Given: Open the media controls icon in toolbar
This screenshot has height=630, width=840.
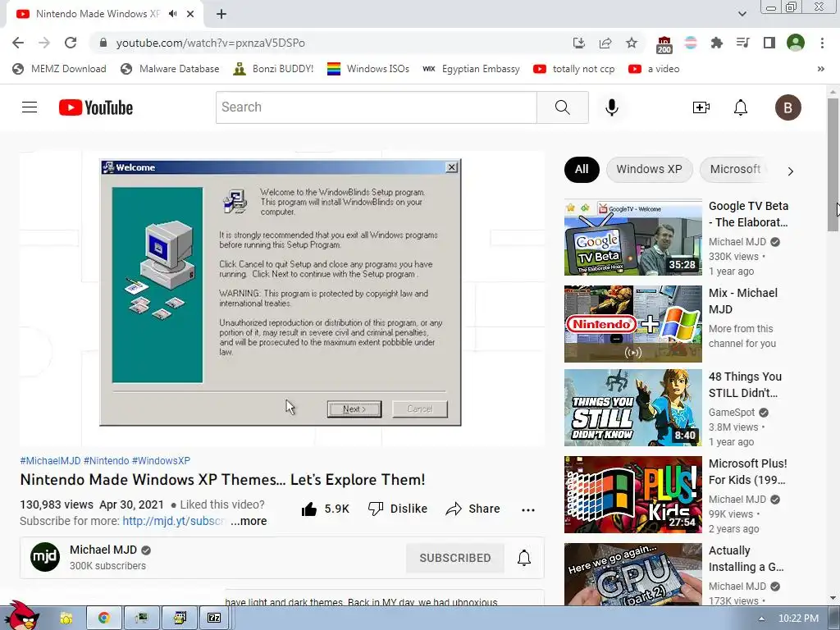Looking at the screenshot, I should [743, 43].
